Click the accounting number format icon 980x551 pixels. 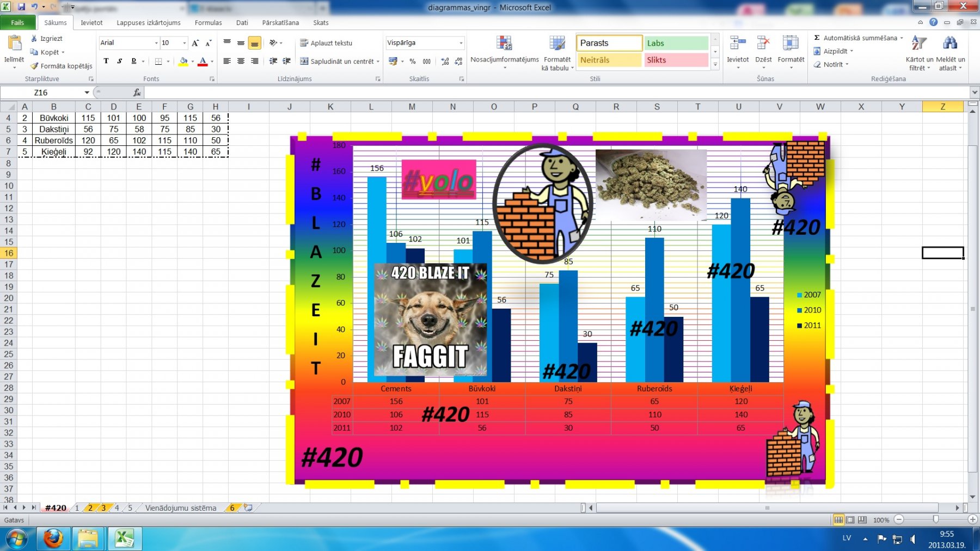pos(393,62)
